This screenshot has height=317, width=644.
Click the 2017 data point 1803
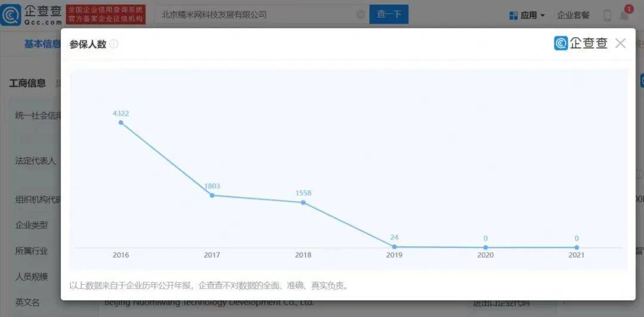[212, 195]
